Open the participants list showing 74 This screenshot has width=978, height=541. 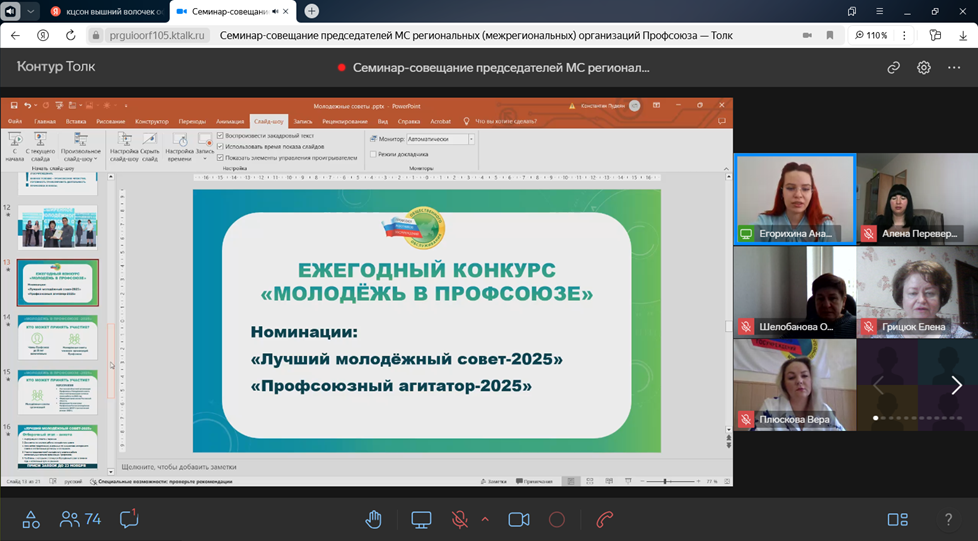pyautogui.click(x=80, y=519)
